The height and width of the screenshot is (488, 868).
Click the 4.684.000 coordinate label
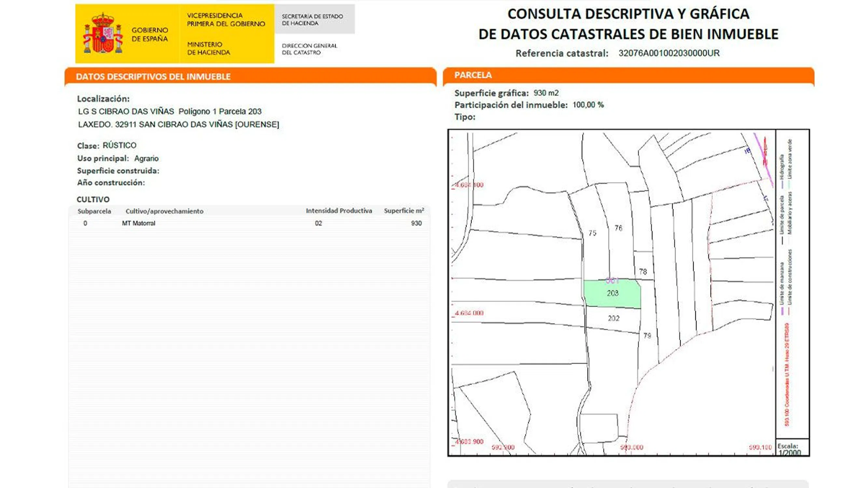tap(469, 313)
